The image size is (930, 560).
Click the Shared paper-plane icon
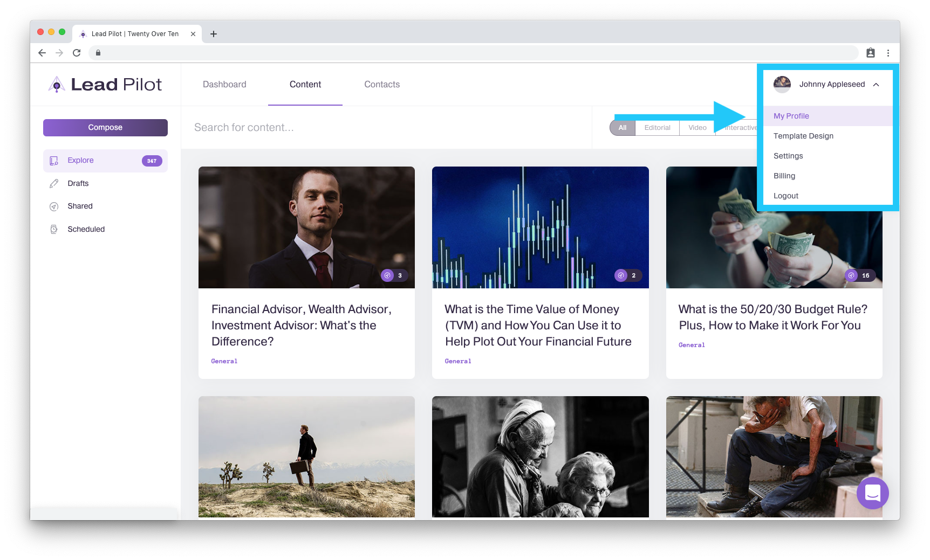pyautogui.click(x=54, y=206)
